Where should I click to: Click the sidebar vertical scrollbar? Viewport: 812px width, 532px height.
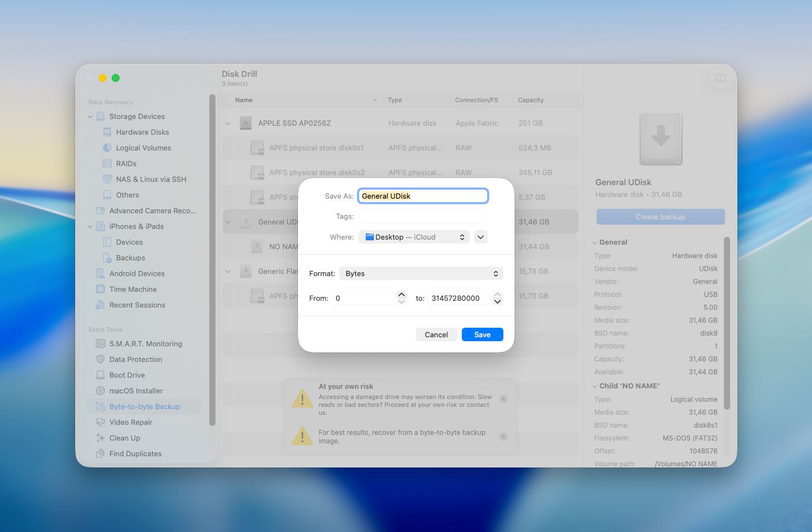coord(212,260)
